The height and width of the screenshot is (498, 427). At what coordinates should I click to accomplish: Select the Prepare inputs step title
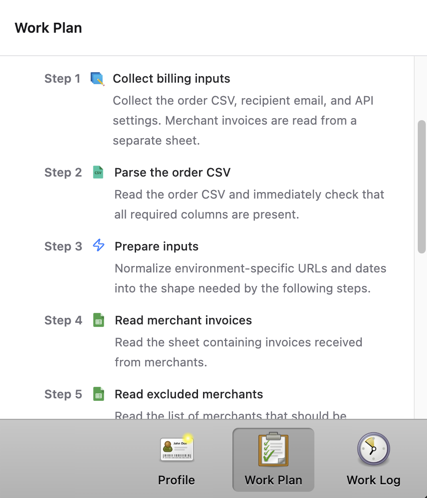click(x=156, y=246)
